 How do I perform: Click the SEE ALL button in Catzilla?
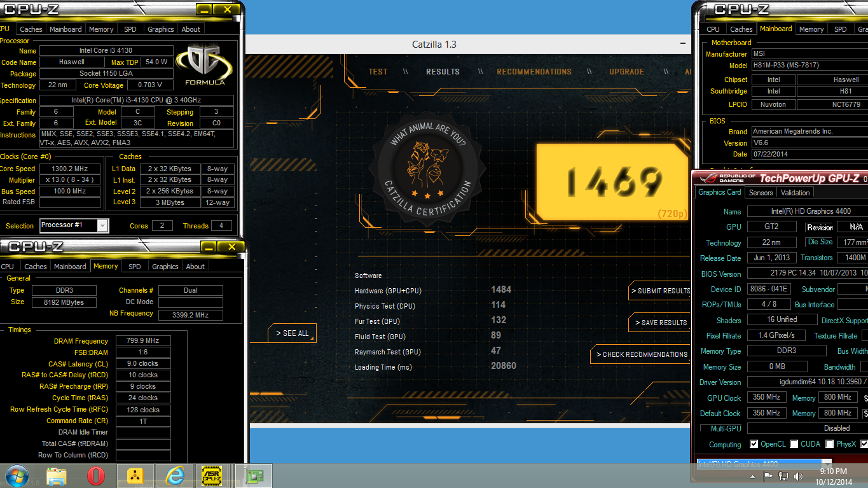click(292, 333)
